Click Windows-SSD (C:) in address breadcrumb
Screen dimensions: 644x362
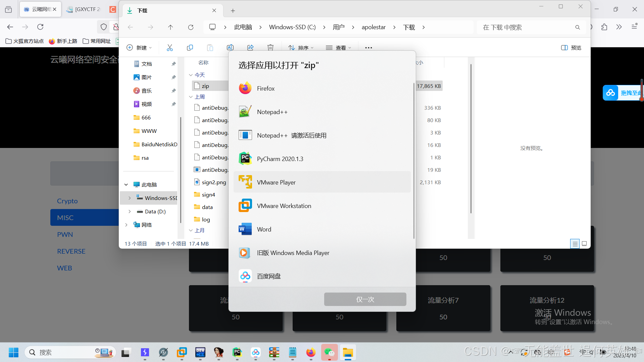(x=292, y=27)
